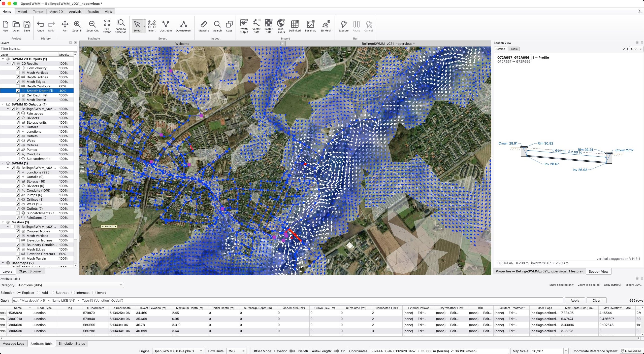This screenshot has width=644, height=354.
Task: Open the Flow Units CMS dropdown
Action: click(236, 351)
